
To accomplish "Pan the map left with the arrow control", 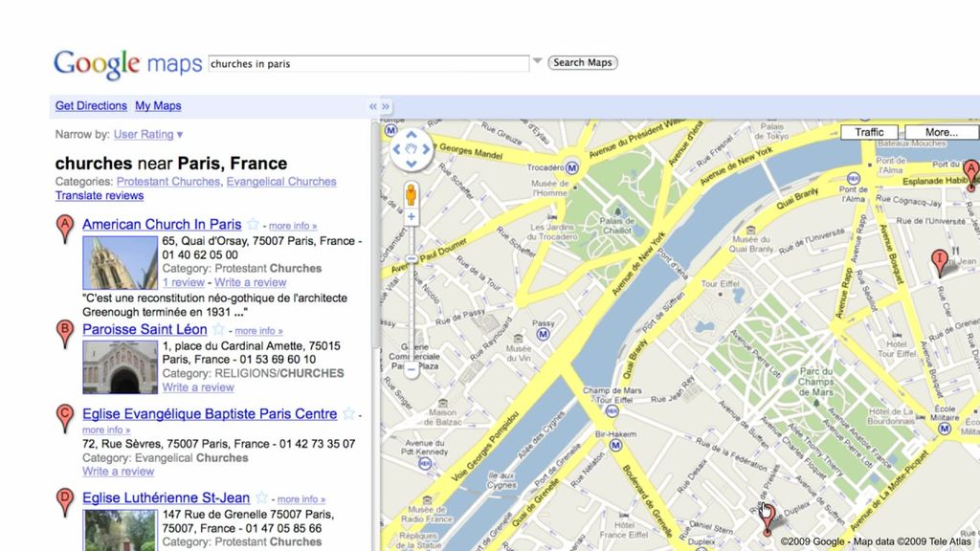I will 396,149.
